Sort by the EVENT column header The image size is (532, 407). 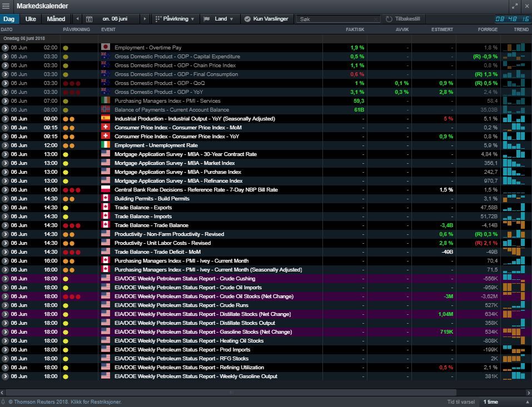coord(108,29)
